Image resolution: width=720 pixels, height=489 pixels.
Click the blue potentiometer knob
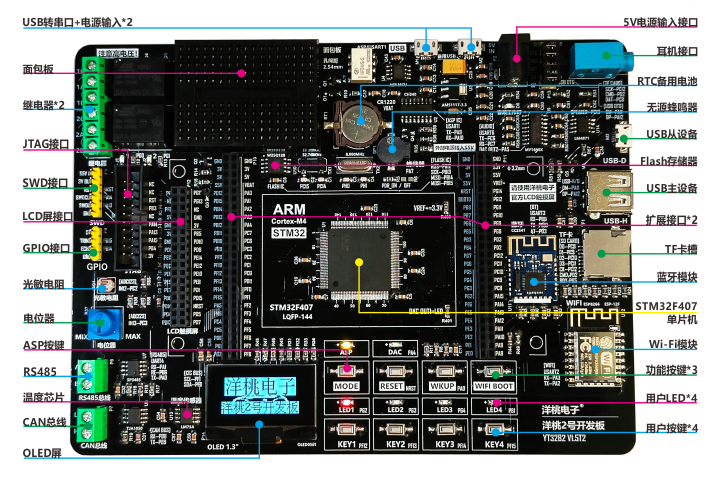pyautogui.click(x=100, y=323)
